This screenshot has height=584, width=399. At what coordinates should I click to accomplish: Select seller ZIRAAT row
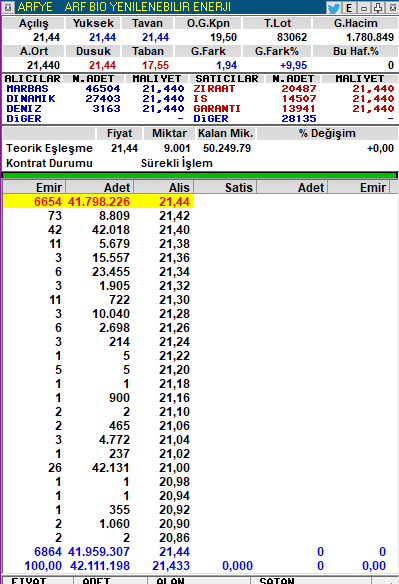pyautogui.click(x=294, y=89)
